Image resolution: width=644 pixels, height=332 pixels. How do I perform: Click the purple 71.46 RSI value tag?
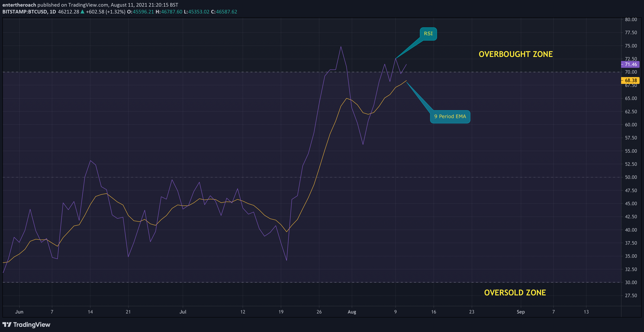click(x=630, y=64)
